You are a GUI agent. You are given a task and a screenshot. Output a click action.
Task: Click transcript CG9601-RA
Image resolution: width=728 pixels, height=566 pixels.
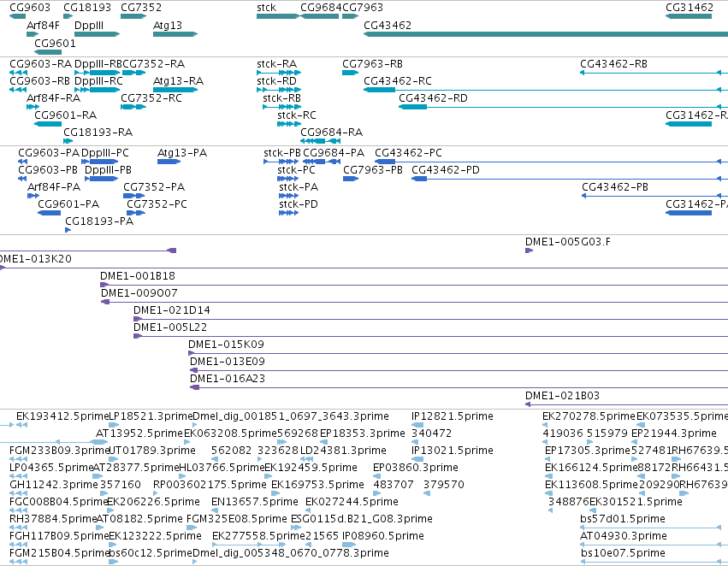[x=48, y=124]
